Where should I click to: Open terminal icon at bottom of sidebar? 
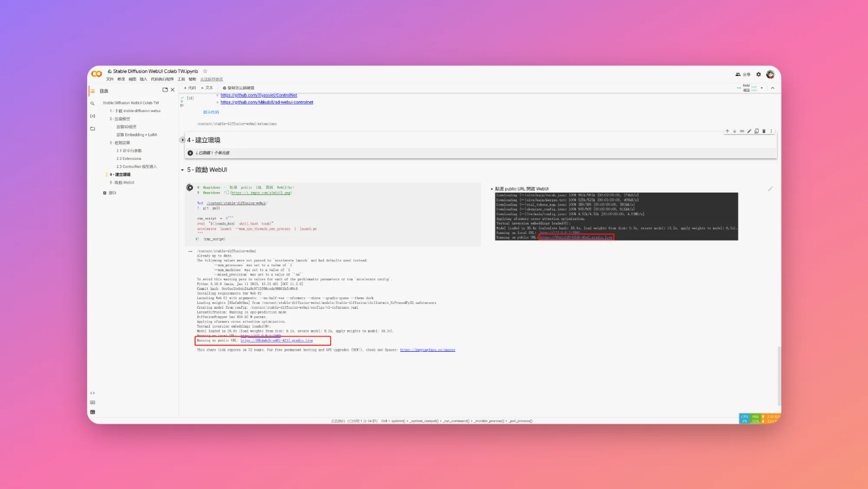click(92, 412)
